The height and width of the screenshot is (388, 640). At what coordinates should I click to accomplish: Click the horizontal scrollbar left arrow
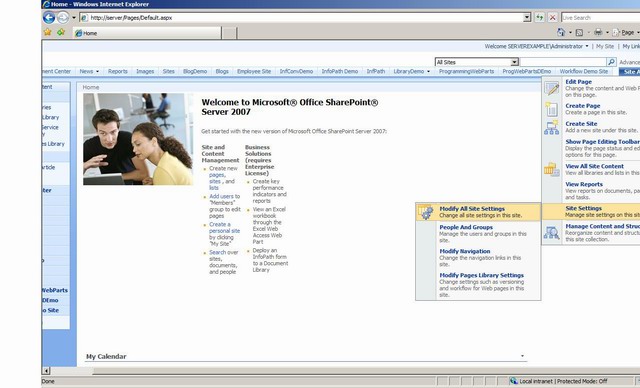(46, 370)
